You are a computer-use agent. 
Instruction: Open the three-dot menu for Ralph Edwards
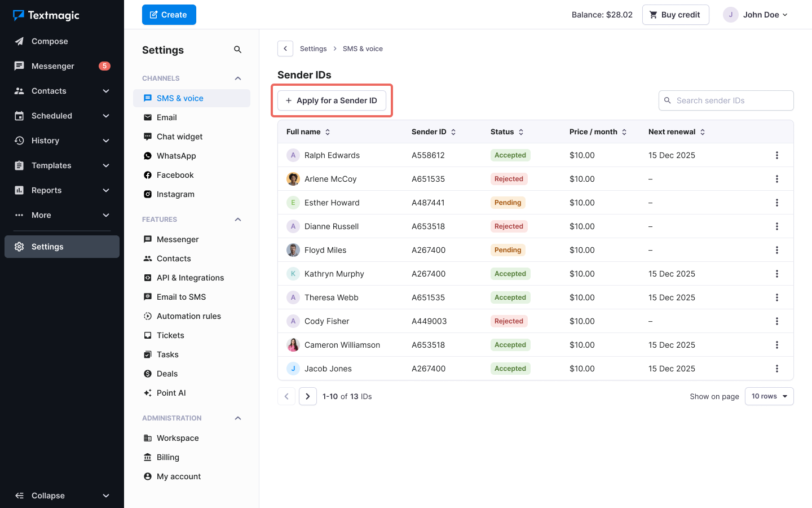(776, 155)
